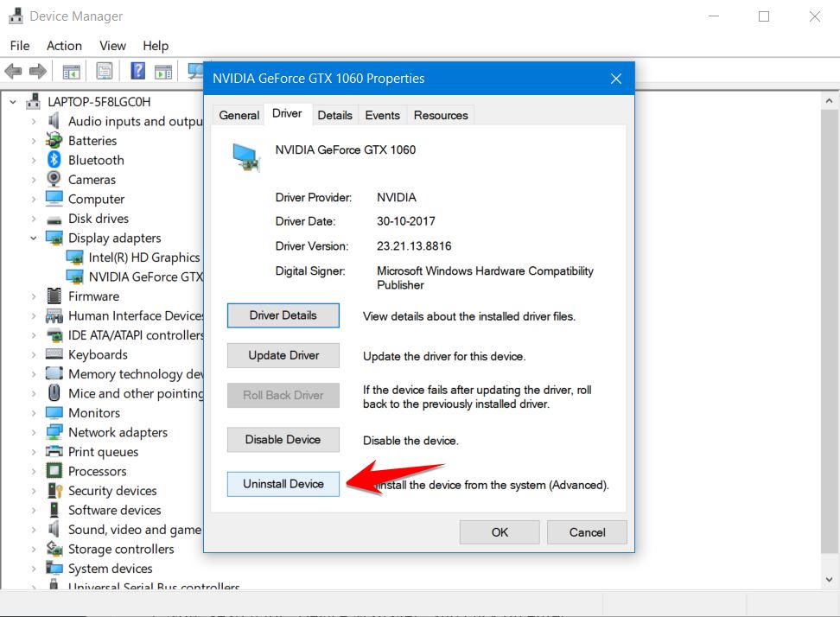Select the Sound, video and game controllers item
The image size is (840, 617).
124,530
